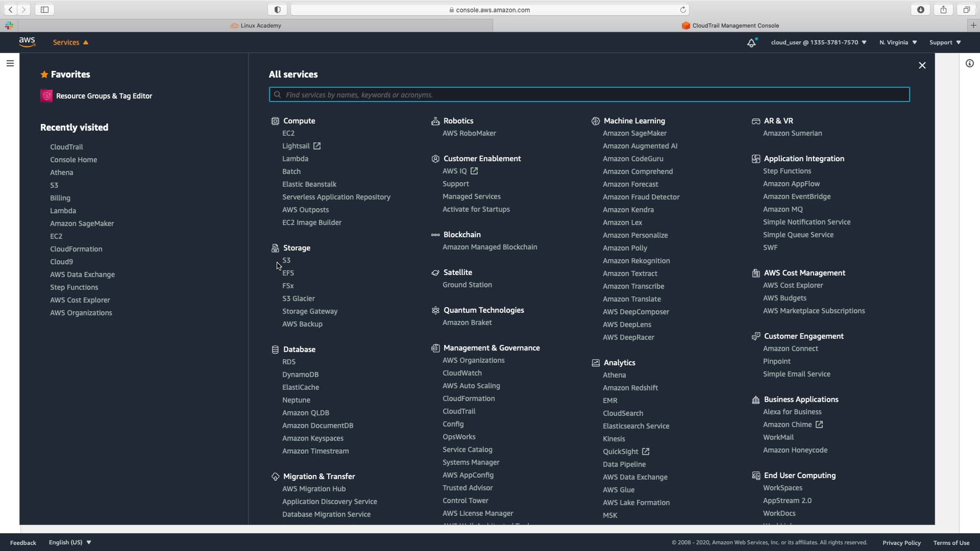Screen dimensions: 980x551
Task: Open DynamoDB under Database
Action: (300, 375)
